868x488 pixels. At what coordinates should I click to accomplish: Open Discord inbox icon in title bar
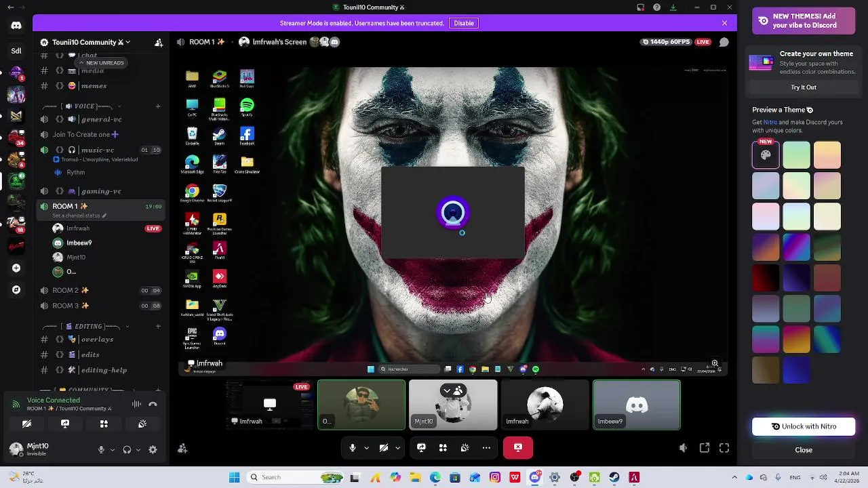click(640, 7)
